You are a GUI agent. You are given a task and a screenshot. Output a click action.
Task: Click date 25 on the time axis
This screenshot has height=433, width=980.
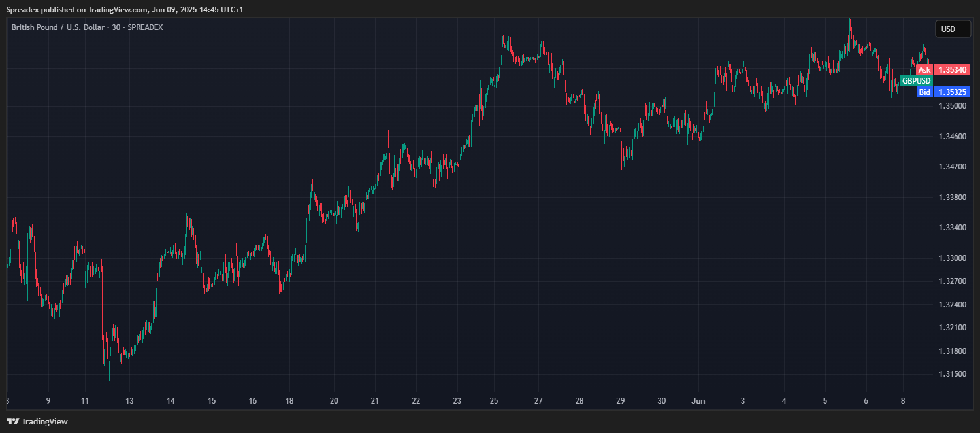click(x=494, y=401)
